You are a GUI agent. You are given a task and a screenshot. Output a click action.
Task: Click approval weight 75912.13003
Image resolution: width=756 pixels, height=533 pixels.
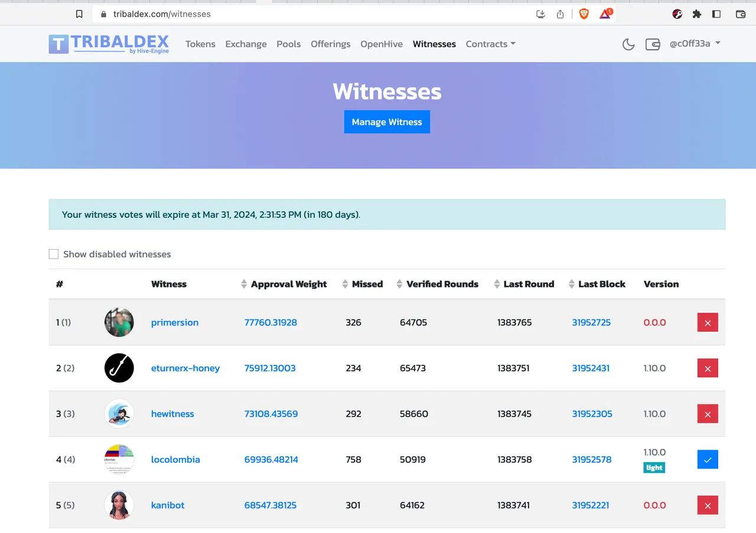(270, 368)
